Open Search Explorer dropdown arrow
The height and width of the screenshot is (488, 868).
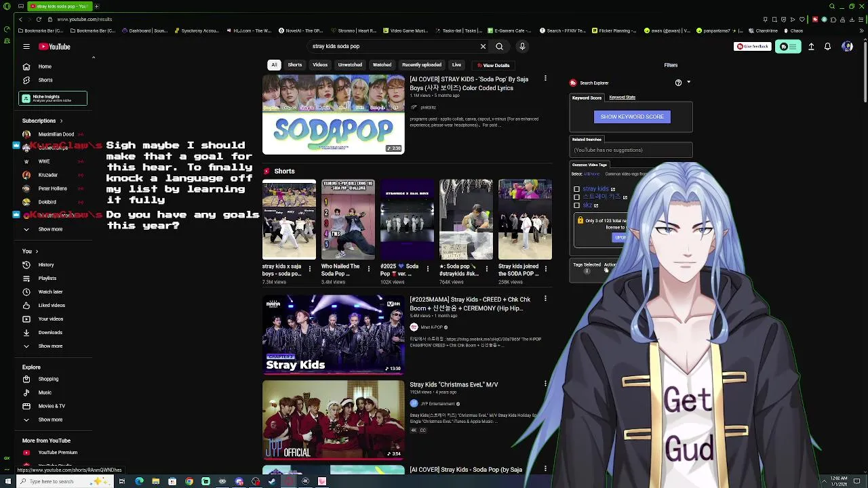[688, 83]
